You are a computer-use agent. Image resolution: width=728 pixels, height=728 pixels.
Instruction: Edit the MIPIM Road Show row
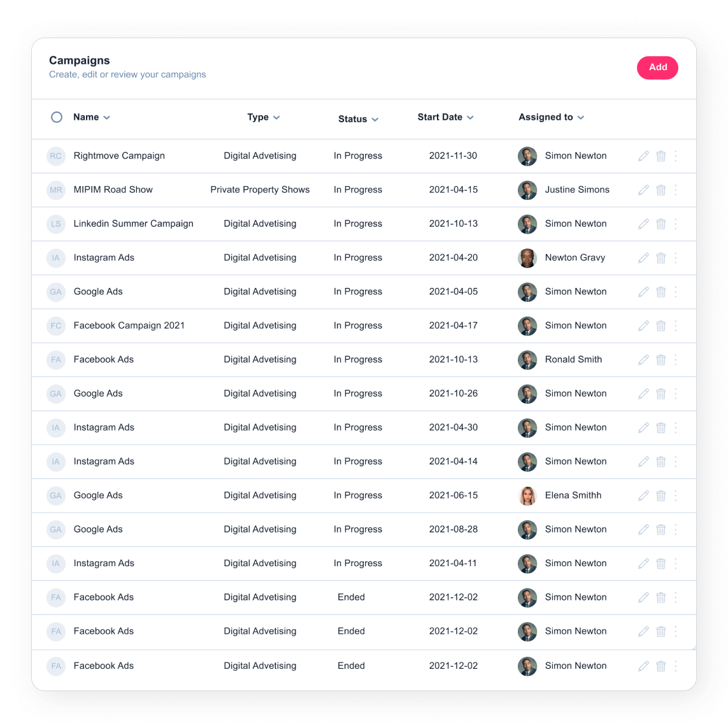(643, 190)
